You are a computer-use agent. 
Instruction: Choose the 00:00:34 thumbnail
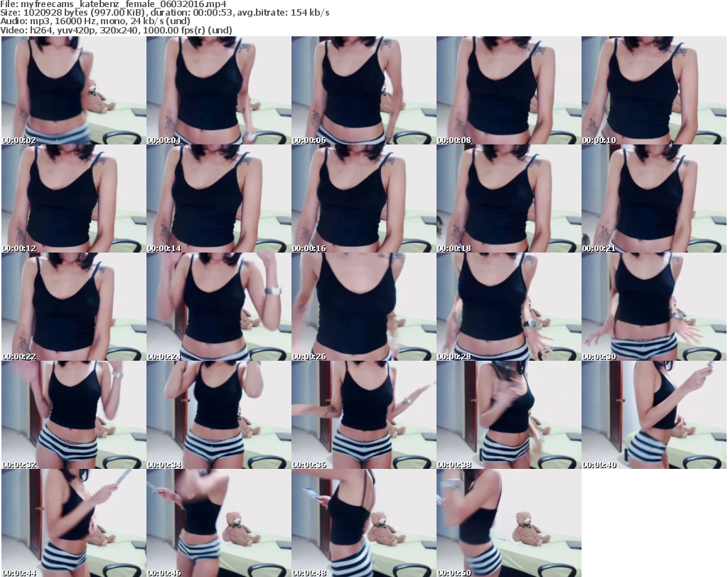(x=219, y=415)
